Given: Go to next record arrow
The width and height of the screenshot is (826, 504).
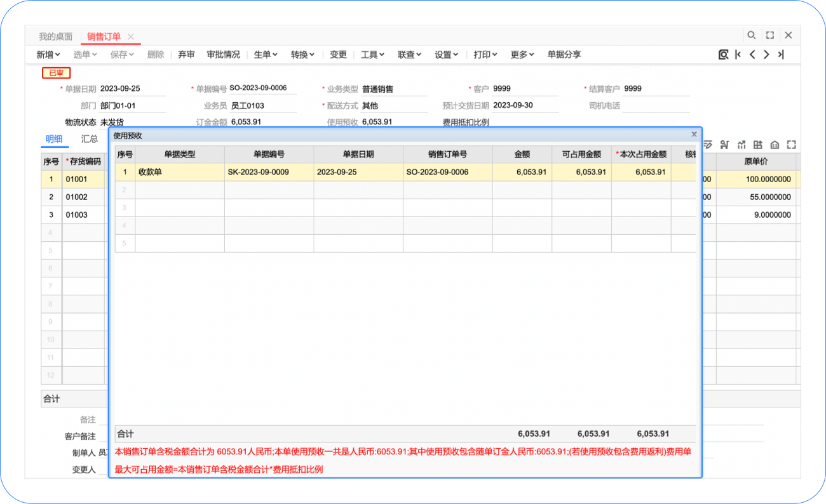Looking at the screenshot, I should pos(766,55).
